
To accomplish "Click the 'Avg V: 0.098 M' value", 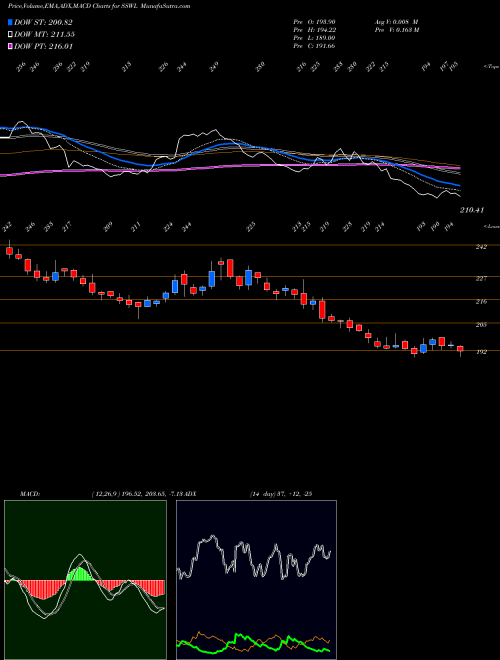I will 396,21.
